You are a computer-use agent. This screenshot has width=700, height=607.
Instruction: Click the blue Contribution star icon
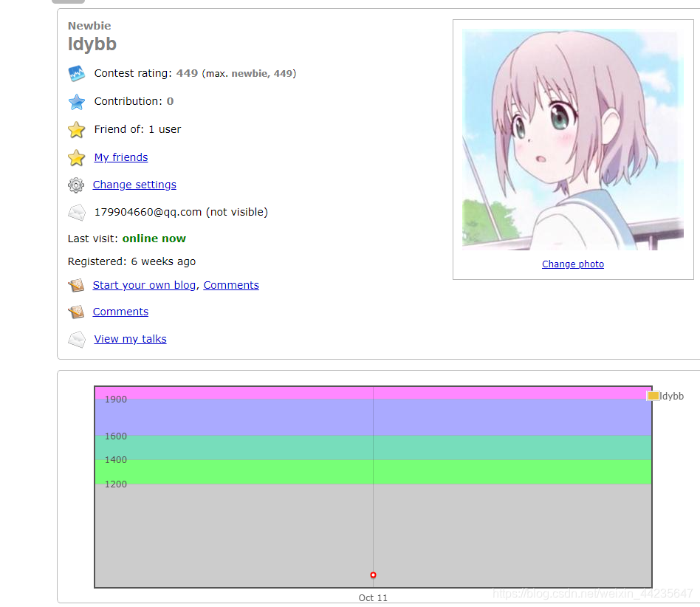76,102
